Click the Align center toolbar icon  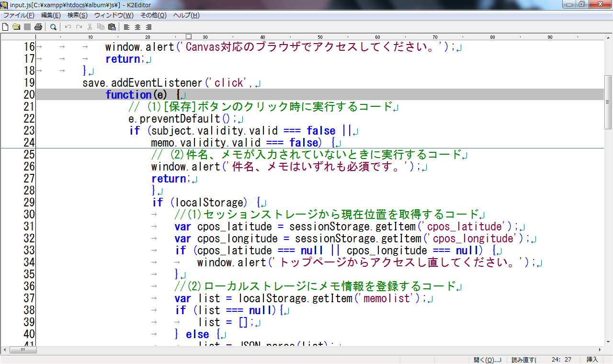(137, 27)
